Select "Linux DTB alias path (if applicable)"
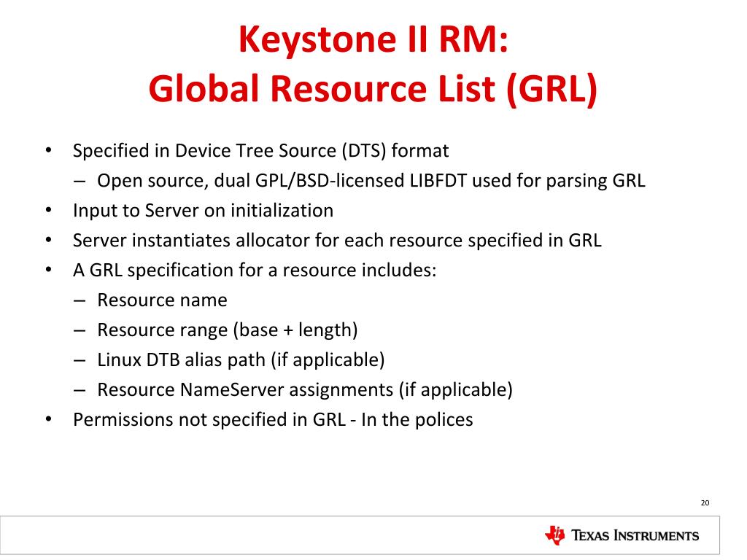Viewport: 747px width, 560px height. (241, 360)
